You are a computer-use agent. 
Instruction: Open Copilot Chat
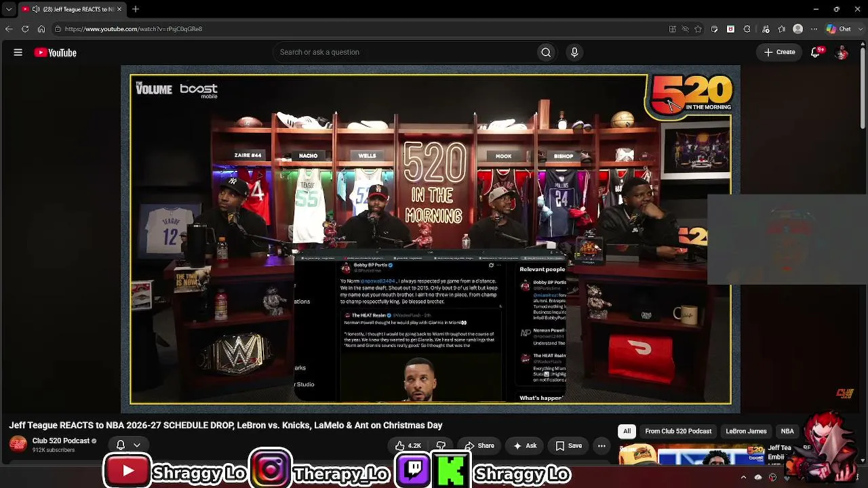point(838,29)
